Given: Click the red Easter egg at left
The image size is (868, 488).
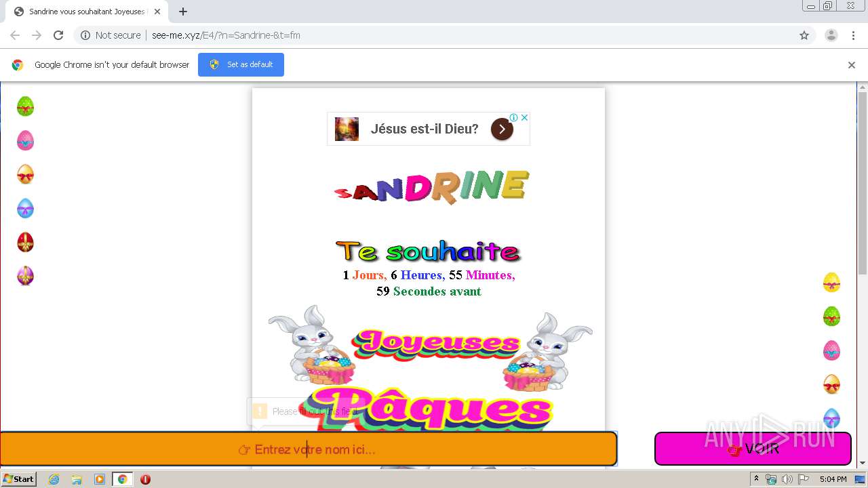Looking at the screenshot, I should click(x=25, y=242).
